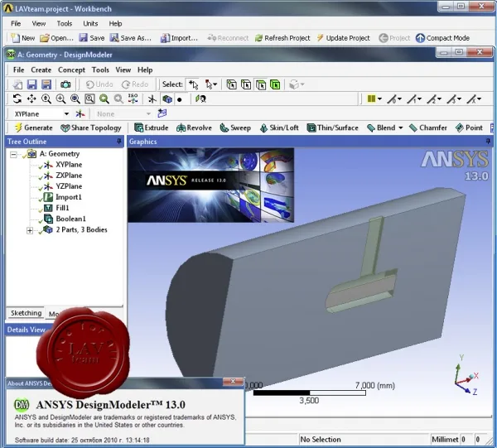Expand the 2 Parts, 3 Bodies node

pos(30,230)
